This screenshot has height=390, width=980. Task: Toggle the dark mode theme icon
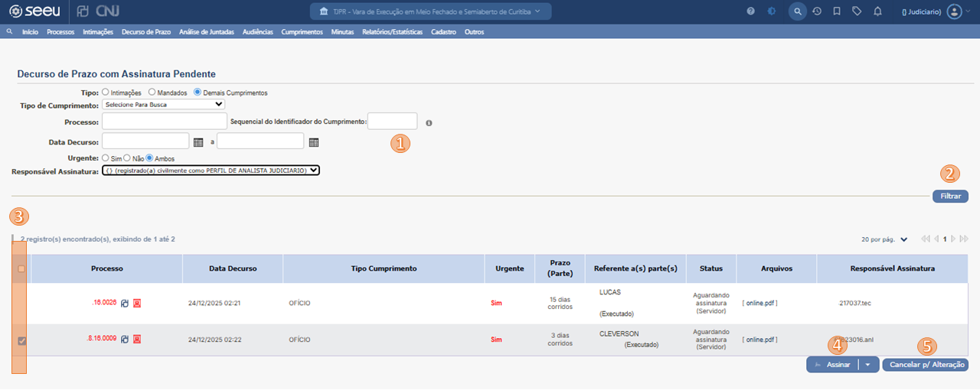(772, 11)
